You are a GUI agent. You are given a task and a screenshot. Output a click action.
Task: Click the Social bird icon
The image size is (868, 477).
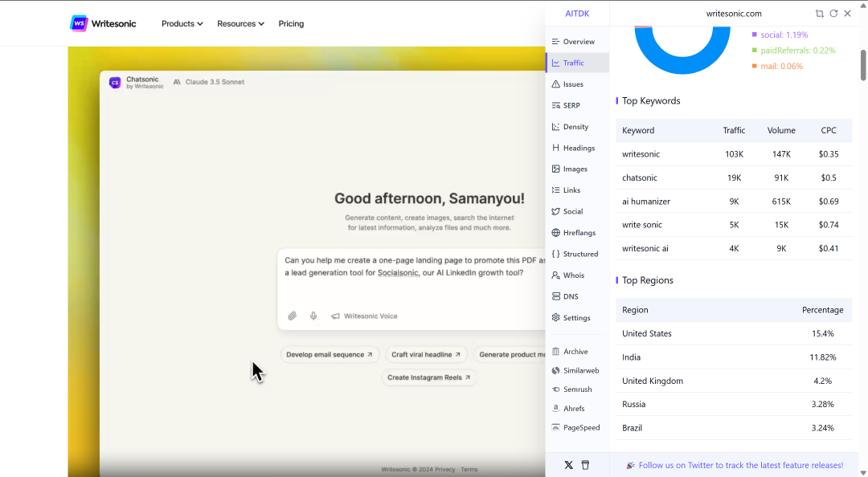coord(556,211)
